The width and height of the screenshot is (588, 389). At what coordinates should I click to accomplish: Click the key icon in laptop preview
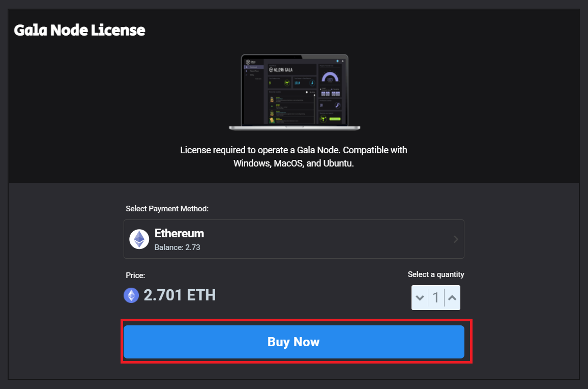(338, 105)
